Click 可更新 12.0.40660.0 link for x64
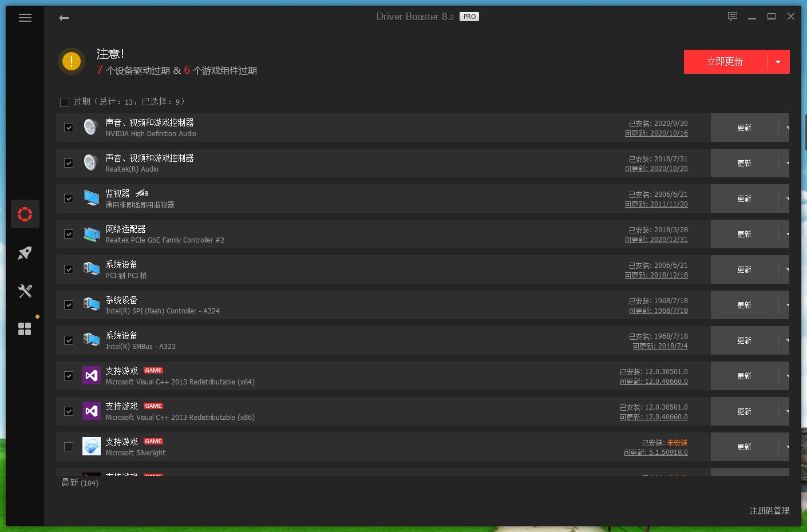The width and height of the screenshot is (807, 532). coord(654,382)
